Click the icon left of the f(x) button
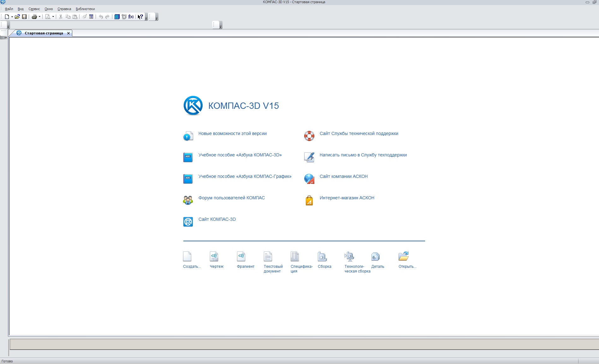This screenshot has height=364, width=599. click(124, 17)
